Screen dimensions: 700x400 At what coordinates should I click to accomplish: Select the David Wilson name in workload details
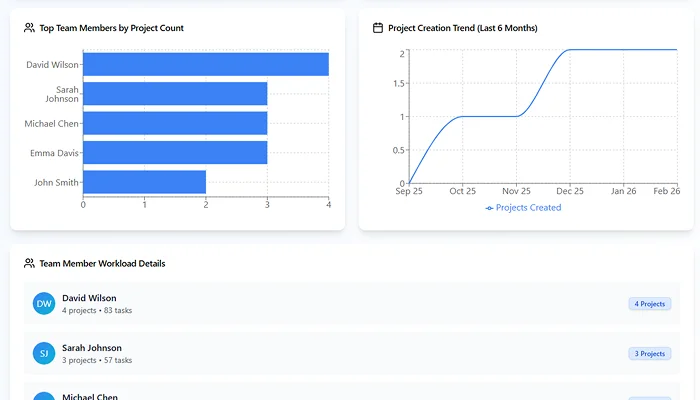pyautogui.click(x=89, y=298)
